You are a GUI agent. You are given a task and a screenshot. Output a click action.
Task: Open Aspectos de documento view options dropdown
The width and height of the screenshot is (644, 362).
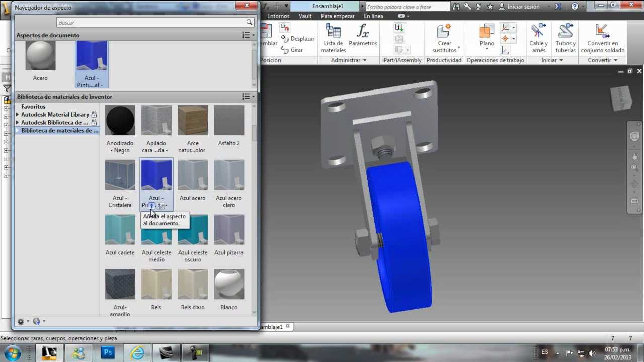pyautogui.click(x=248, y=35)
